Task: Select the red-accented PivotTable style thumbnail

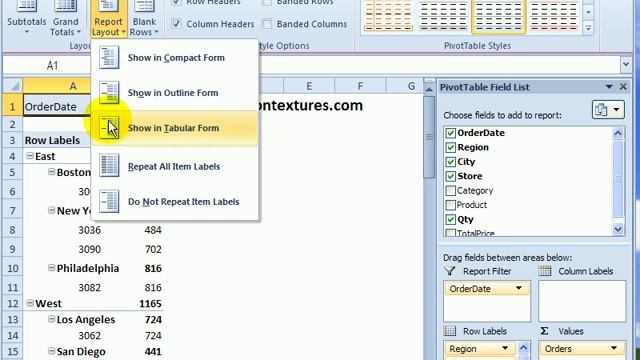Action: 553,16
